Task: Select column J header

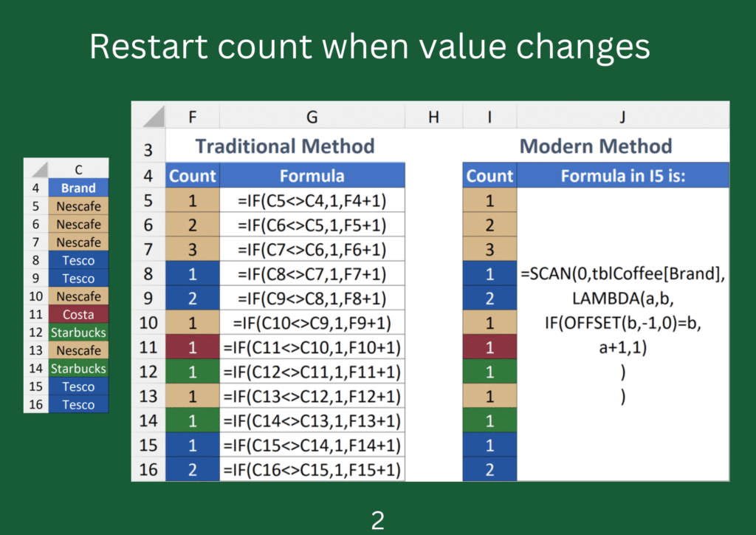Action: [x=622, y=115]
